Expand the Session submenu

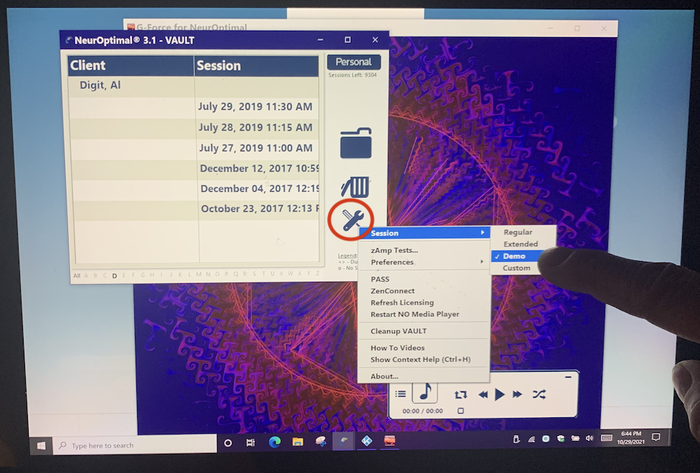pyautogui.click(x=424, y=233)
